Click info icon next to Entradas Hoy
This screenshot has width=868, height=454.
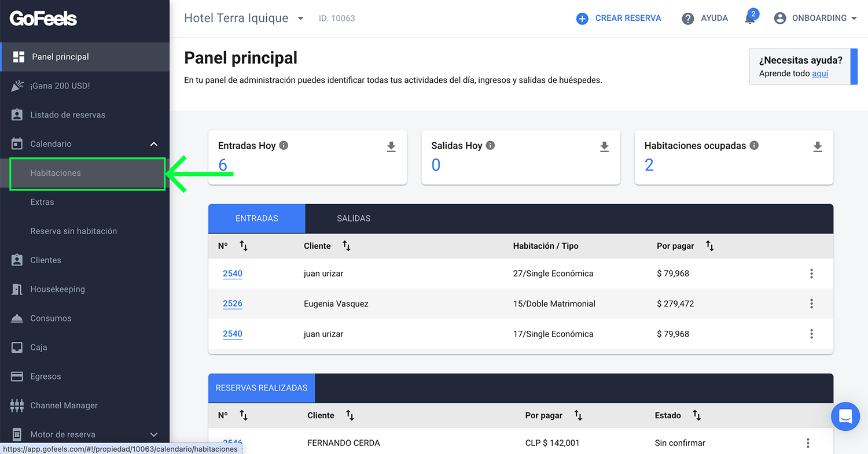click(x=284, y=146)
